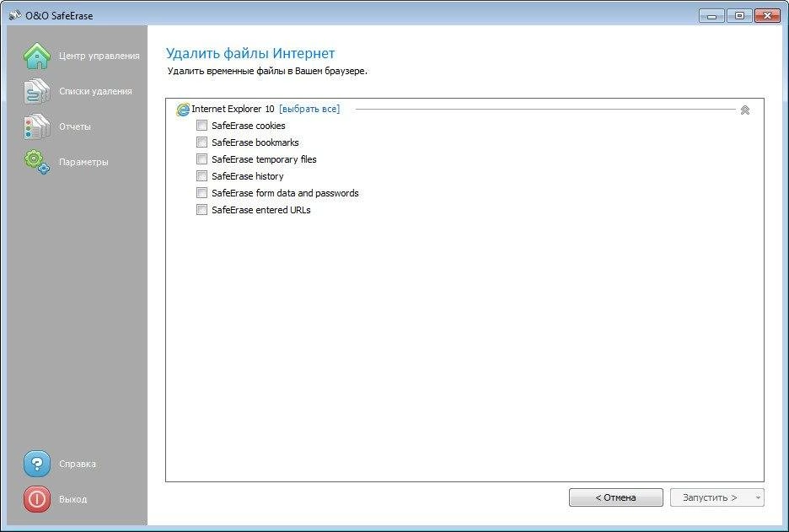
Task: Click the gear Parameters icon
Action: click(x=37, y=162)
